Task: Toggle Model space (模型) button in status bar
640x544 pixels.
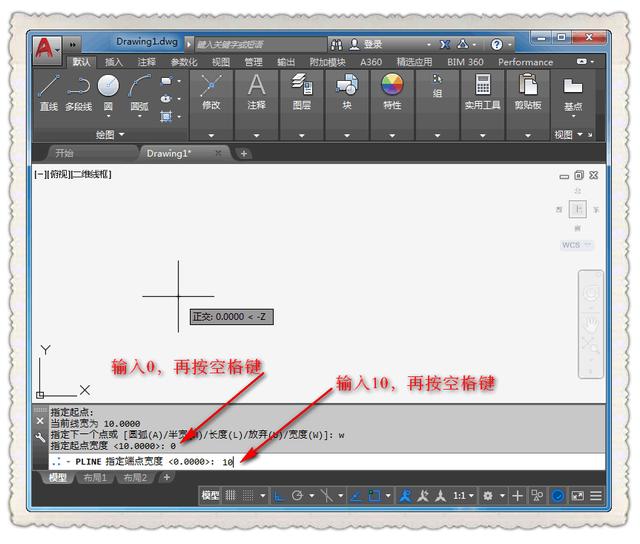Action: pyautogui.click(x=211, y=495)
